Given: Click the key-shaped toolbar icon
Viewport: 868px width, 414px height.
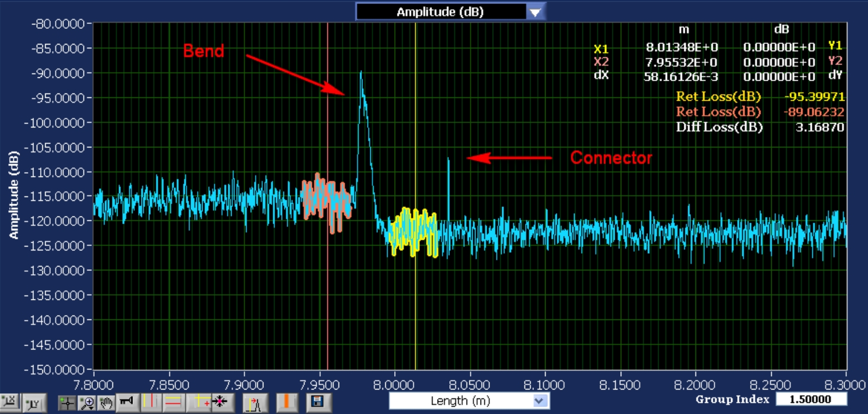Looking at the screenshot, I should coord(127,402).
